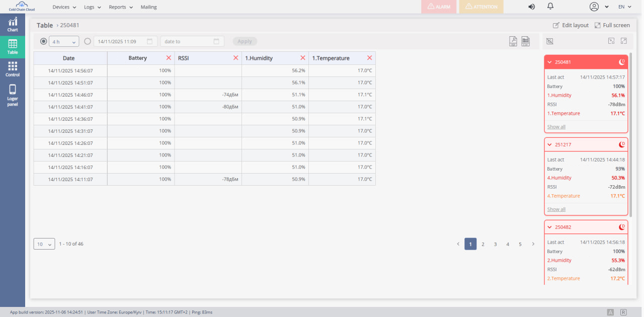Toggle sound with the speaker icon
644x317 pixels.
(531, 7)
